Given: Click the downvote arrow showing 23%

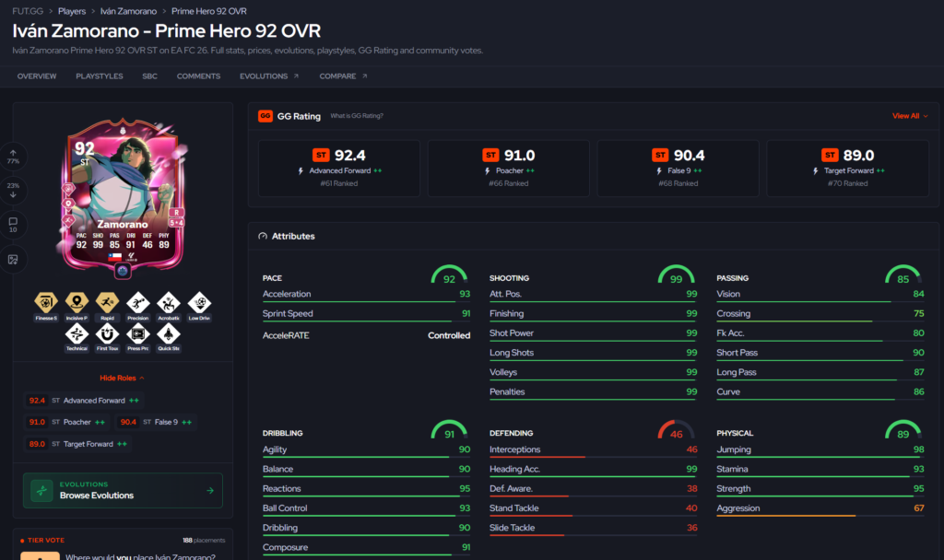Looking at the screenshot, I should pyautogui.click(x=13, y=190).
